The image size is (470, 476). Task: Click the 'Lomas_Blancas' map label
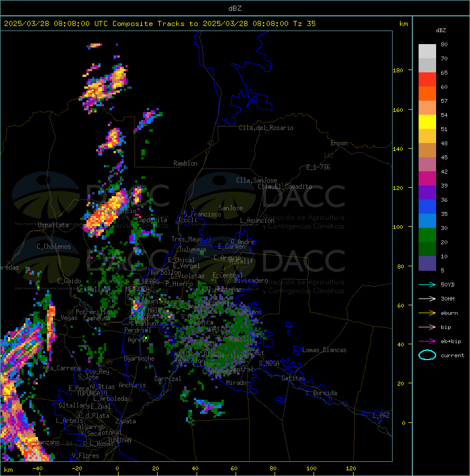324,350
